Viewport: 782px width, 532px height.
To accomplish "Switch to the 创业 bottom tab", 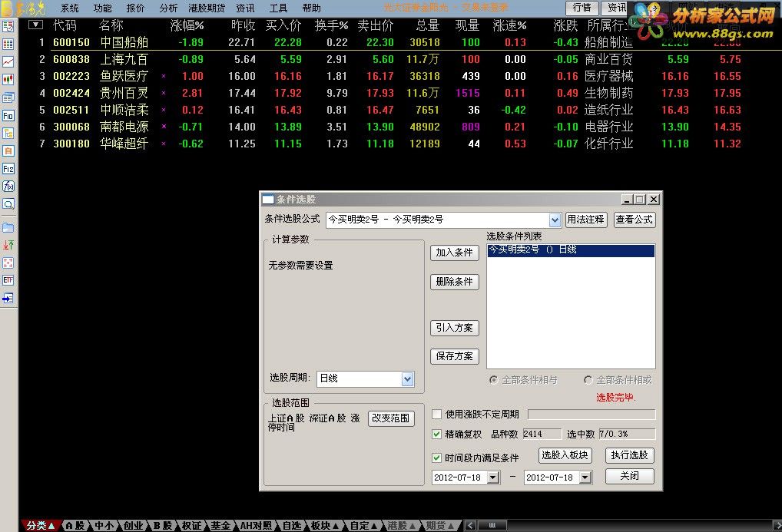I will click(x=133, y=526).
